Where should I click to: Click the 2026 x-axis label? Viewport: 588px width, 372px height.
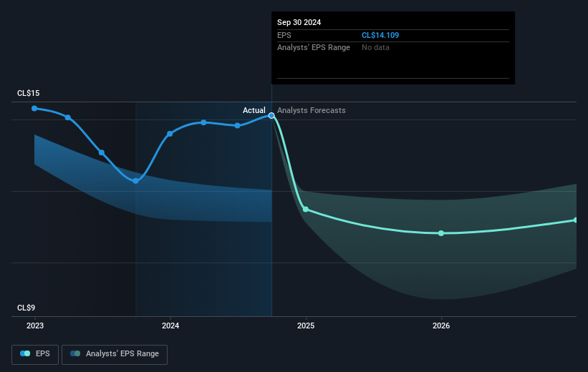(441, 326)
